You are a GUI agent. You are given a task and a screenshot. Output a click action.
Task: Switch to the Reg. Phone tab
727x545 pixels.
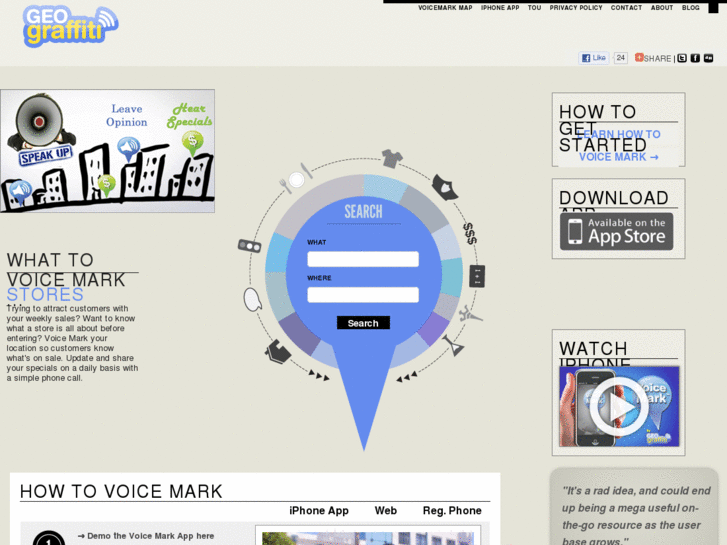tap(452, 511)
